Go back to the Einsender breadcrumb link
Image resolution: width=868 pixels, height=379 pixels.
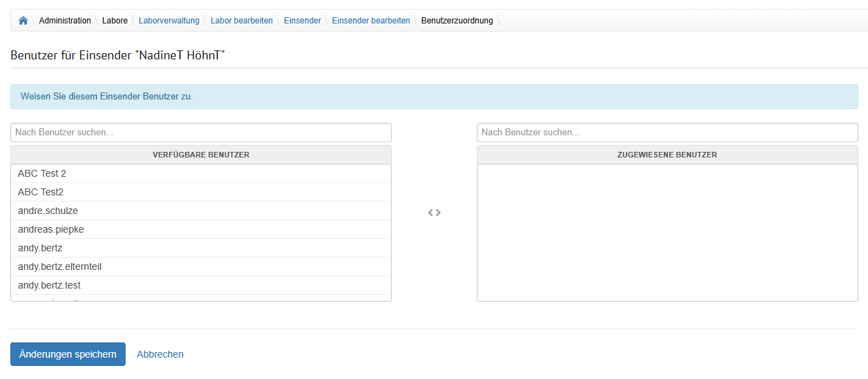[302, 21]
